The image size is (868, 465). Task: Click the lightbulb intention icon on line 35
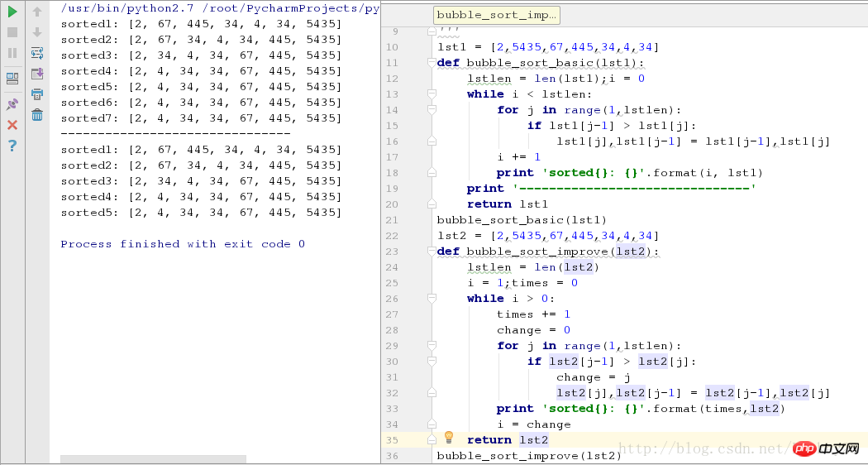pyautogui.click(x=449, y=438)
